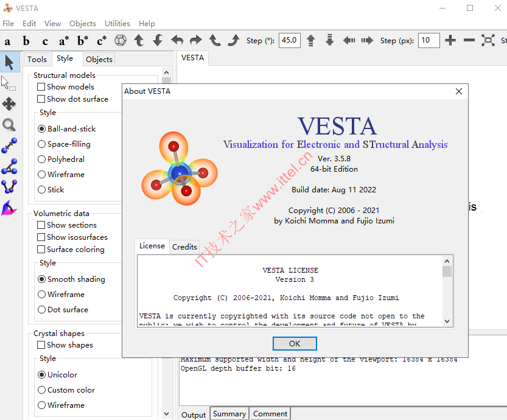The image size is (507, 420).
Task: Enable Show models checkbox
Action: pos(41,87)
